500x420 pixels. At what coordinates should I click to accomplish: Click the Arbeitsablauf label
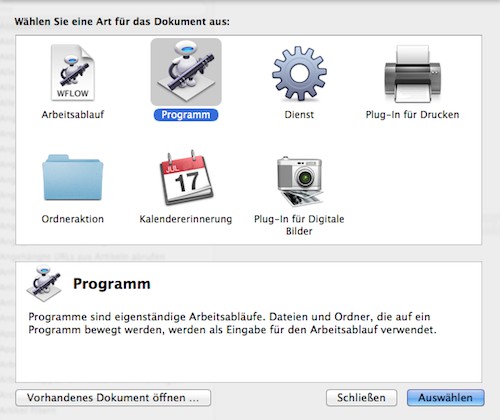point(73,115)
